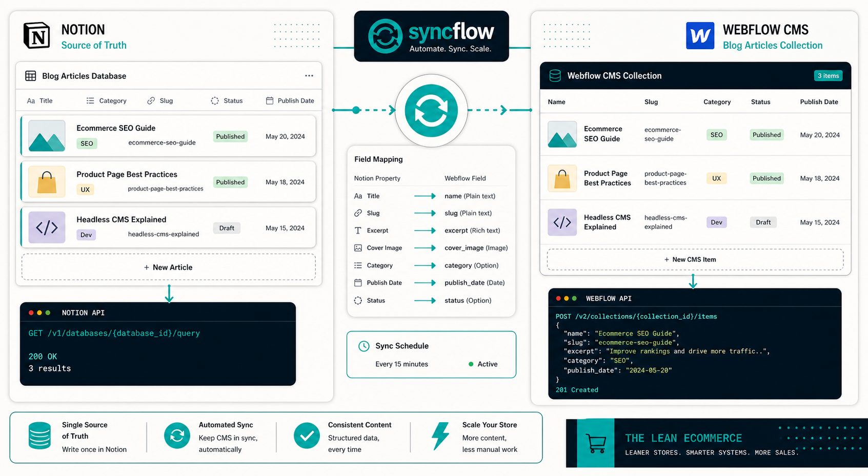The width and height of the screenshot is (868, 476).
Task: Click the Notion logo icon
Action: [x=37, y=35]
